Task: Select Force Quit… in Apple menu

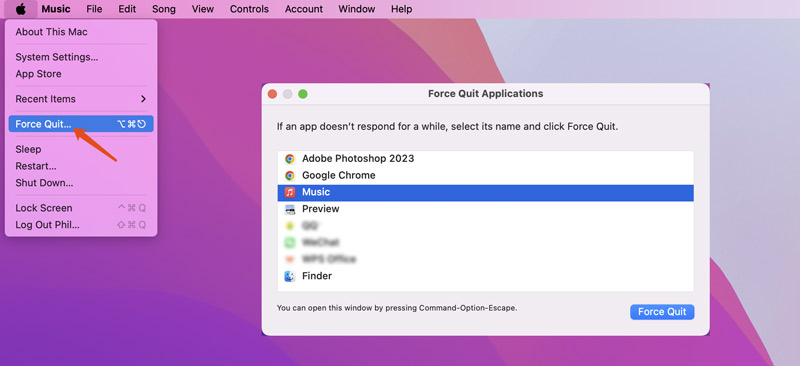Action: coord(81,124)
